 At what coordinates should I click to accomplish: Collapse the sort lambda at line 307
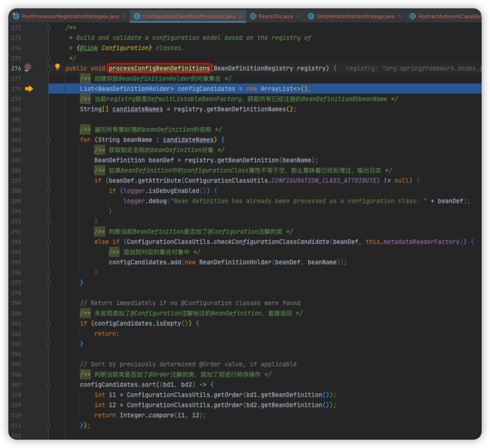coord(48,385)
